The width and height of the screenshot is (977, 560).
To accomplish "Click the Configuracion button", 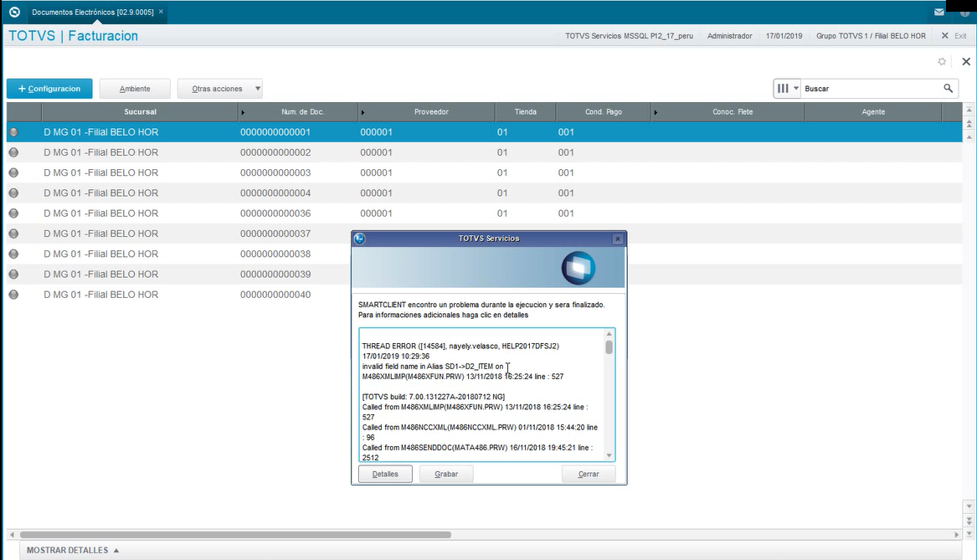I will [x=49, y=89].
